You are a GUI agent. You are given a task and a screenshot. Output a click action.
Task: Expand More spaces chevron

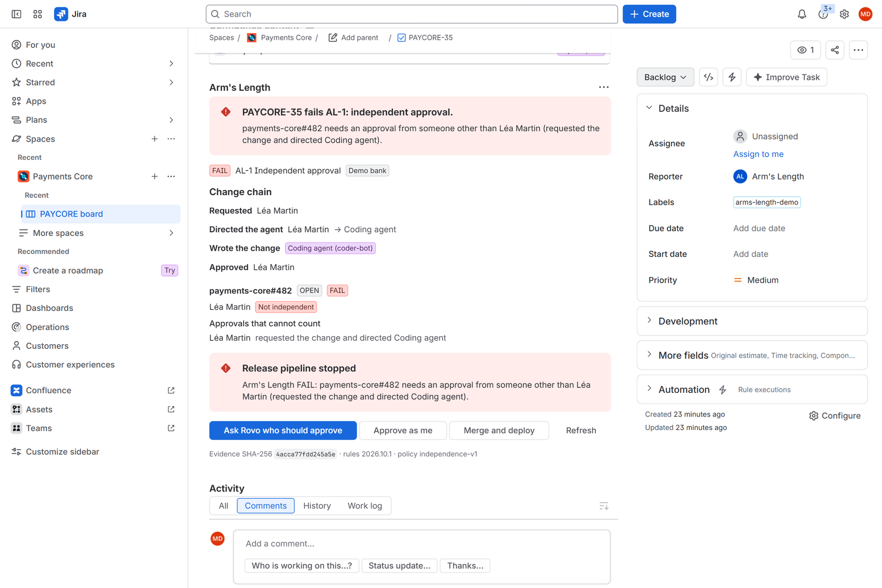(171, 233)
